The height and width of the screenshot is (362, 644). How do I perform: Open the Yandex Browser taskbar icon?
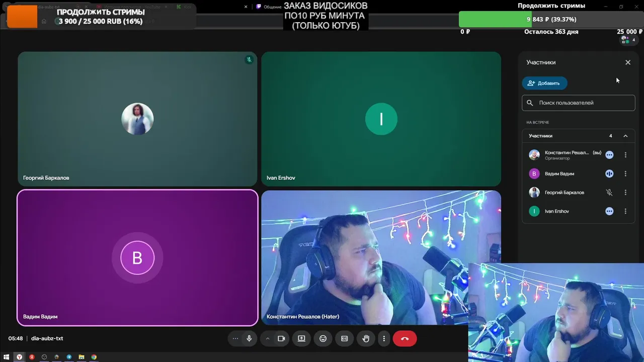click(x=20, y=357)
